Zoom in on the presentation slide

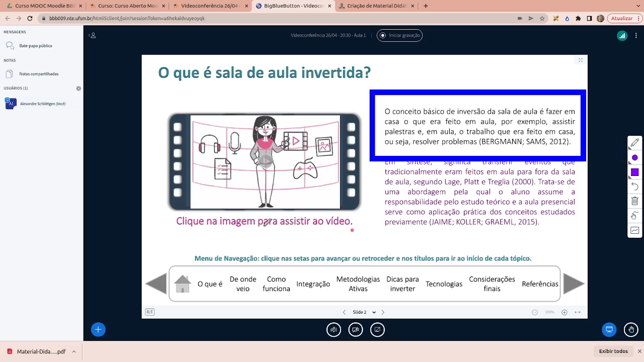(564, 312)
